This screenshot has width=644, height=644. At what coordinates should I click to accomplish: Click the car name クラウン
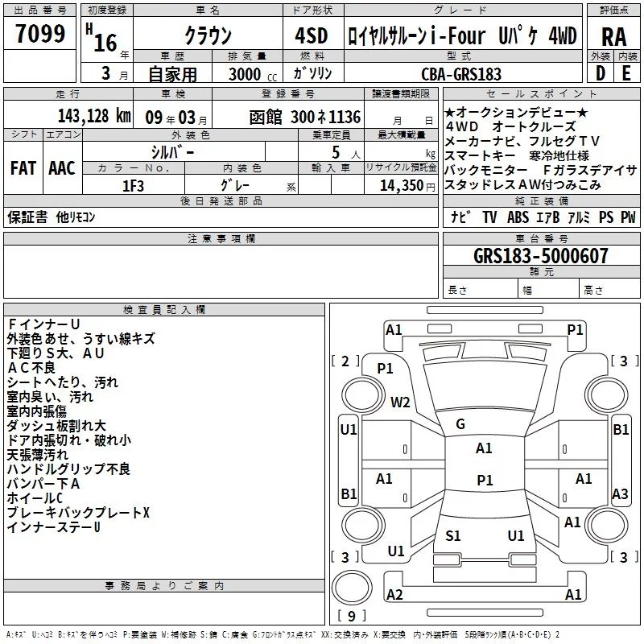tap(208, 35)
